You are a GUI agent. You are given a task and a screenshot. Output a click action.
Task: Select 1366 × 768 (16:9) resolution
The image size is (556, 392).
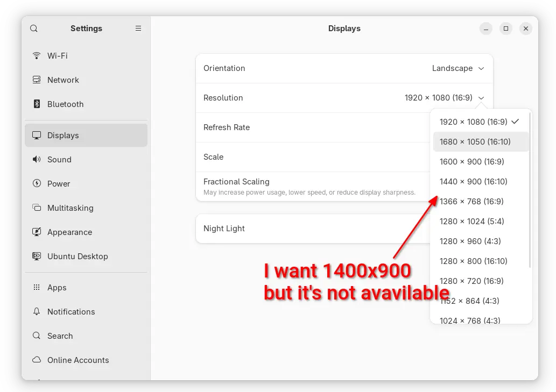tap(481, 201)
